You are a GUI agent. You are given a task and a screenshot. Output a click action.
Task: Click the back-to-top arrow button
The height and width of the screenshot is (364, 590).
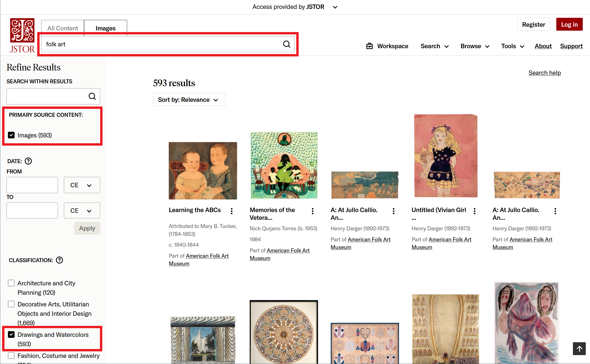579,349
